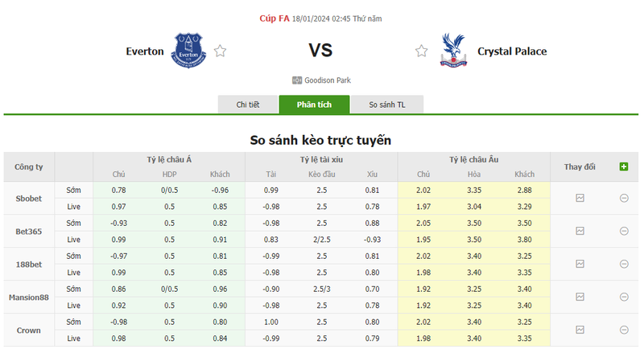Collapse the Crown row using minus icon
The height and width of the screenshot is (349, 644).
pos(624,330)
